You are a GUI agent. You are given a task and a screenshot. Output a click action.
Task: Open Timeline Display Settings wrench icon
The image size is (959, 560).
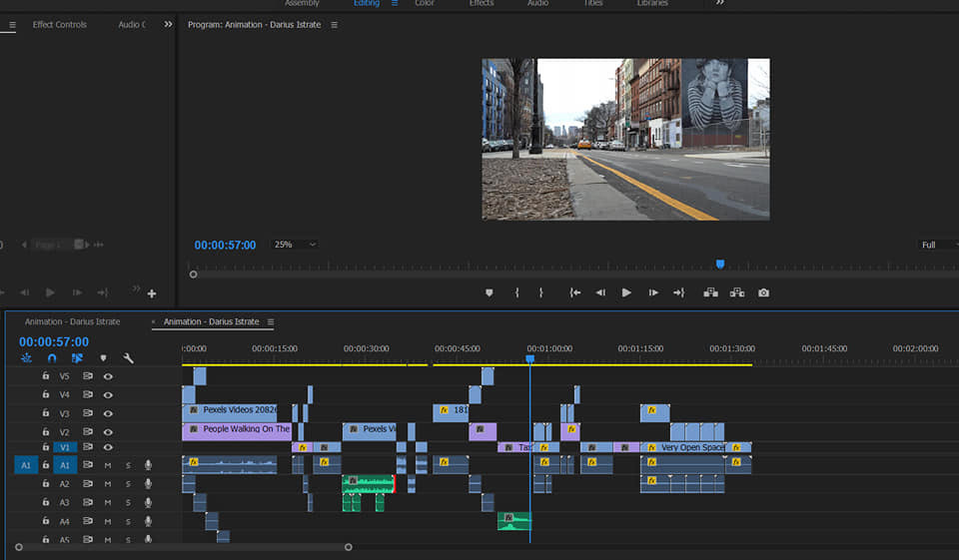click(128, 358)
